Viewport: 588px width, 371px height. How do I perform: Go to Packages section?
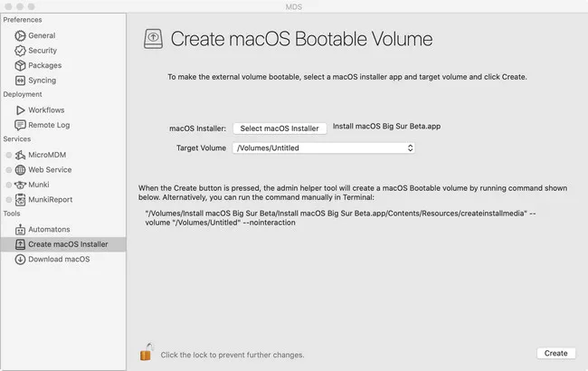click(x=44, y=66)
